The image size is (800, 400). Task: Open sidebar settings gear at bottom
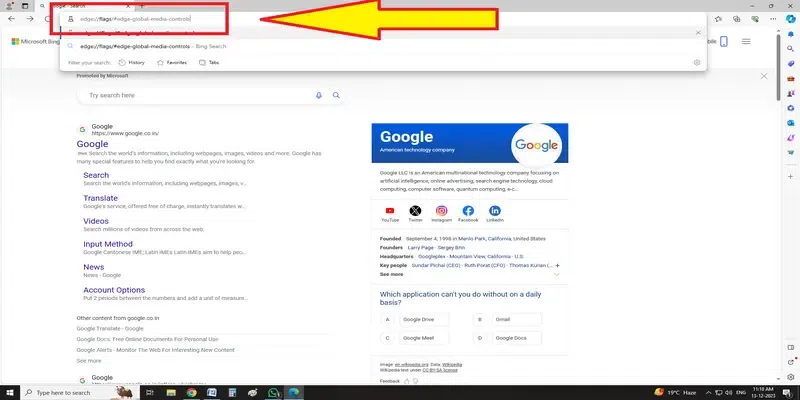791,378
